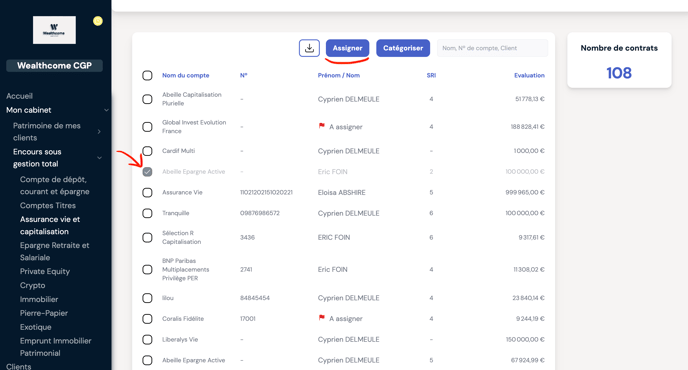
Task: Click the yellow status dot in sidebar
Action: (x=98, y=21)
